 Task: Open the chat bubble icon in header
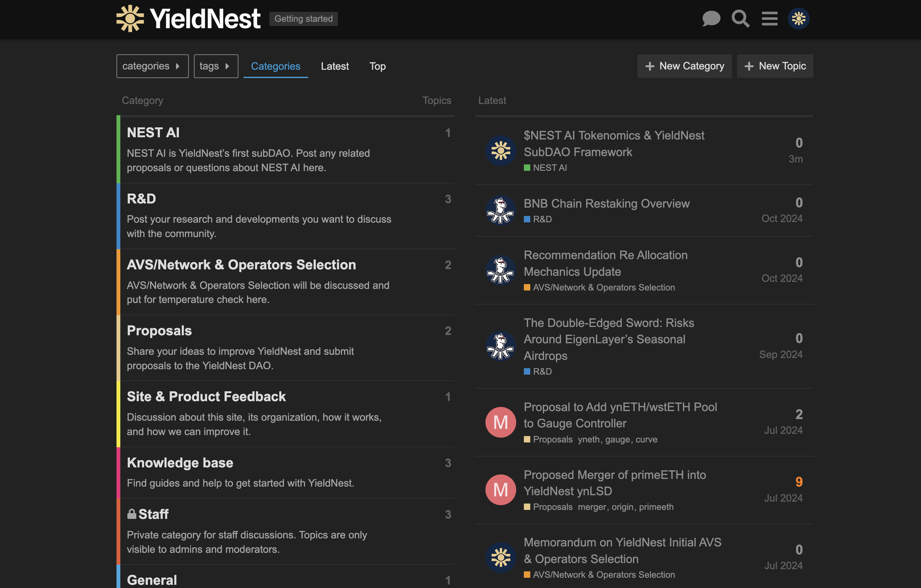pyautogui.click(x=711, y=18)
